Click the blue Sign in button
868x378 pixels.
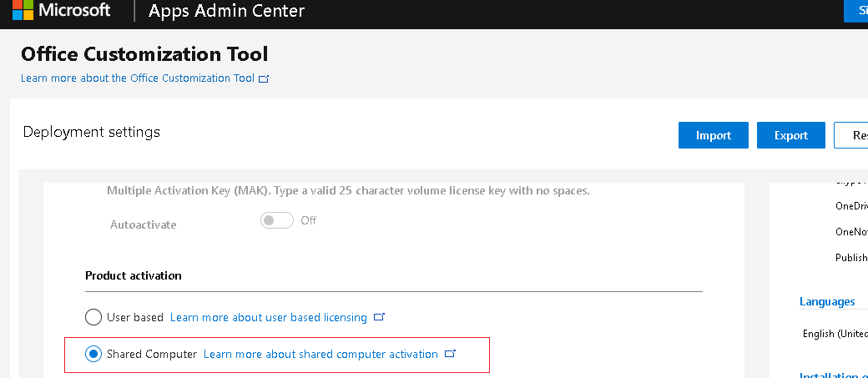point(855,11)
